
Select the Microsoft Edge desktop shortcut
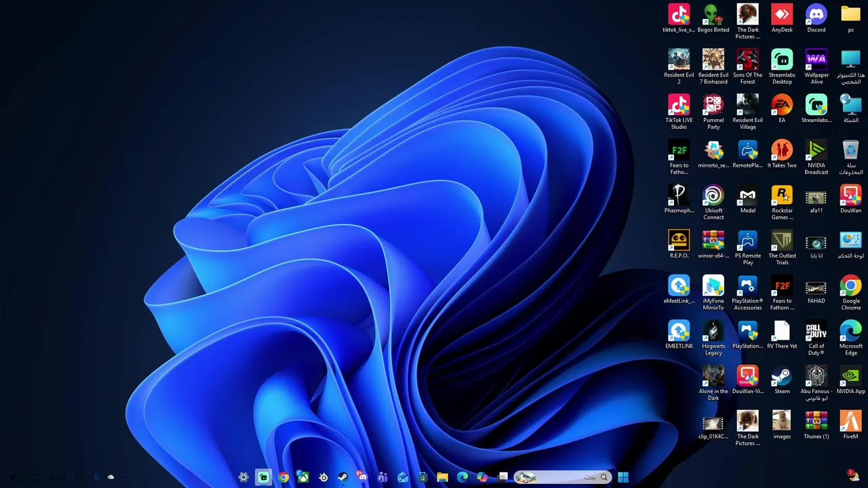(x=851, y=338)
